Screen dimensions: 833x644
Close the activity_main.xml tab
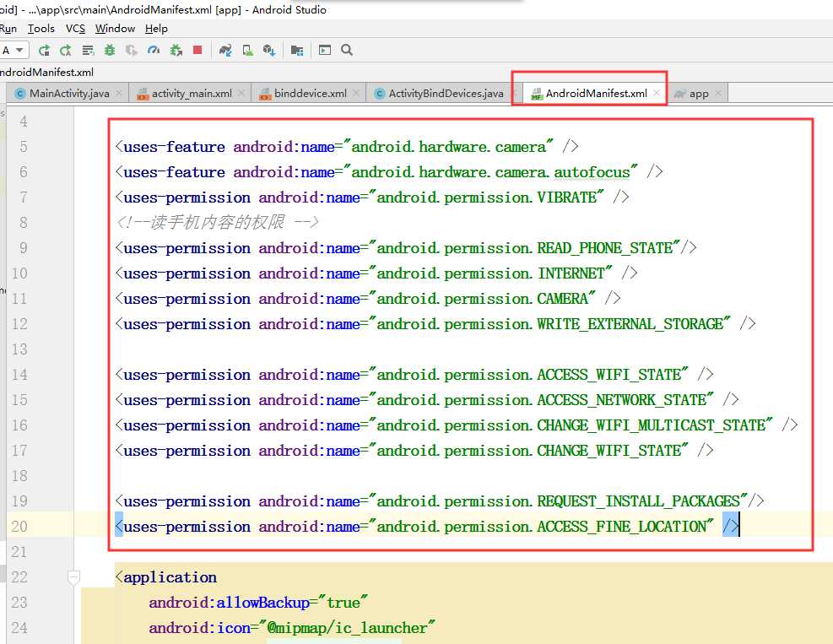pyautogui.click(x=241, y=93)
